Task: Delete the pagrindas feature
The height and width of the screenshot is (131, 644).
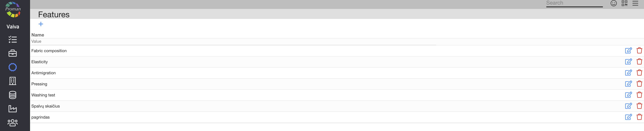Action: coord(639,117)
